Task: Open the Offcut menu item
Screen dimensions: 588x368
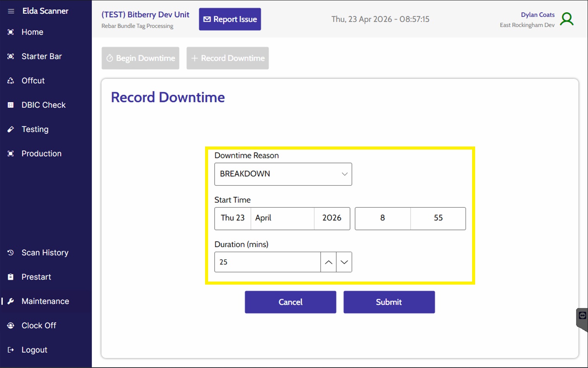Action: pos(46,81)
